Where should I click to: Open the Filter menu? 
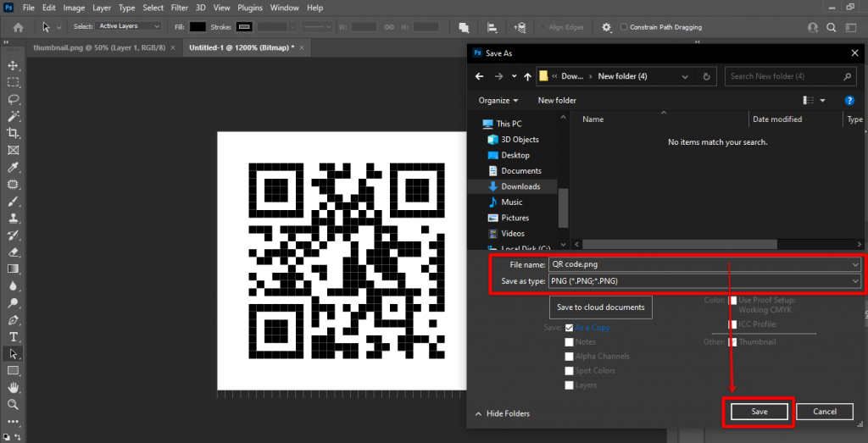tap(179, 8)
